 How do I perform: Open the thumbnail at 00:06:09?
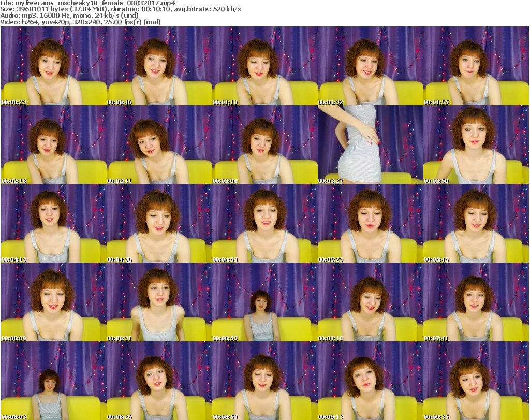pyautogui.click(x=54, y=302)
